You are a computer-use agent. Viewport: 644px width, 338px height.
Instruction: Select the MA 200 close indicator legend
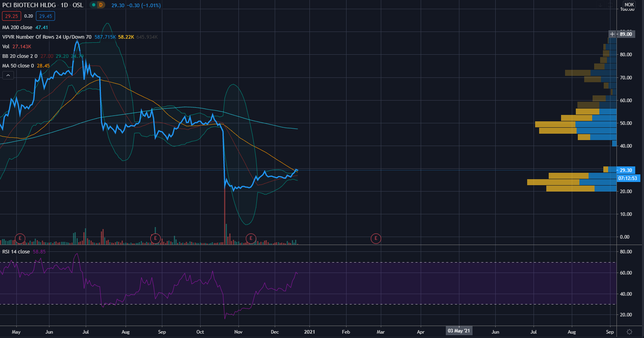[x=18, y=28]
